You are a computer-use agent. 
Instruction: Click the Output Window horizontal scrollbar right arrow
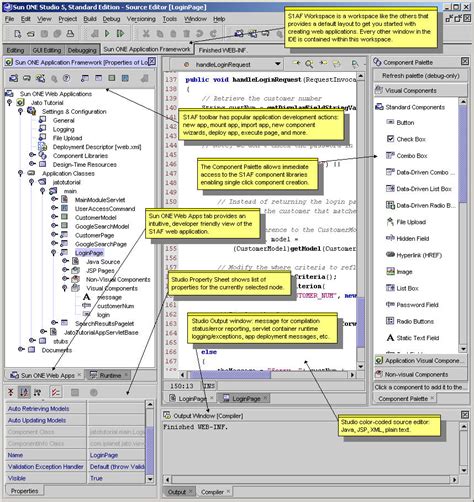(455, 480)
